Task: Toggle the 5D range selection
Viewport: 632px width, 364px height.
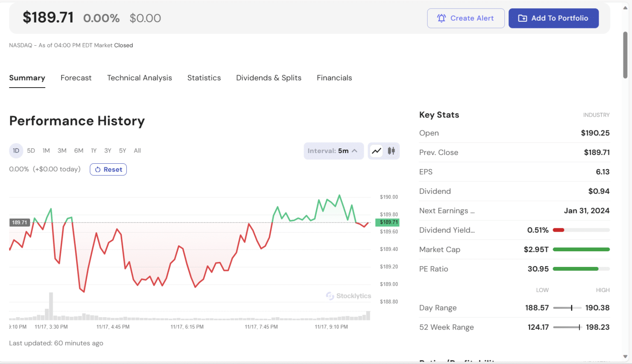Action: click(31, 151)
